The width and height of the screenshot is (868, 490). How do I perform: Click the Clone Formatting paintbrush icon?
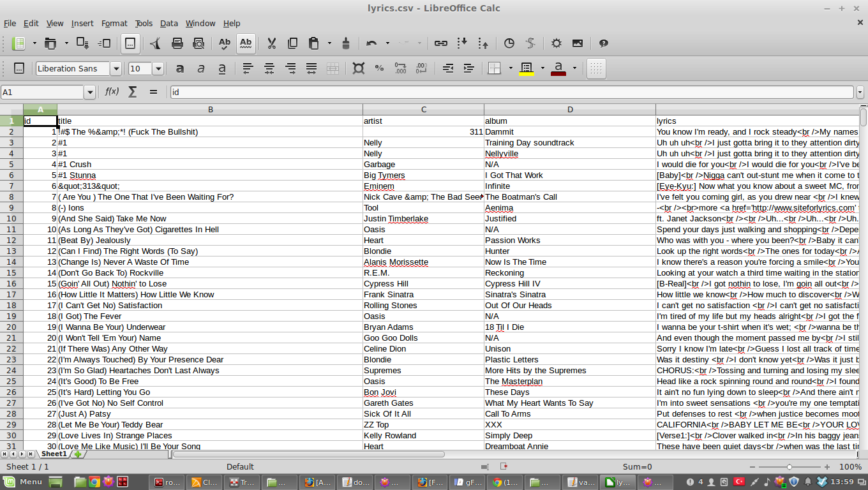point(346,43)
